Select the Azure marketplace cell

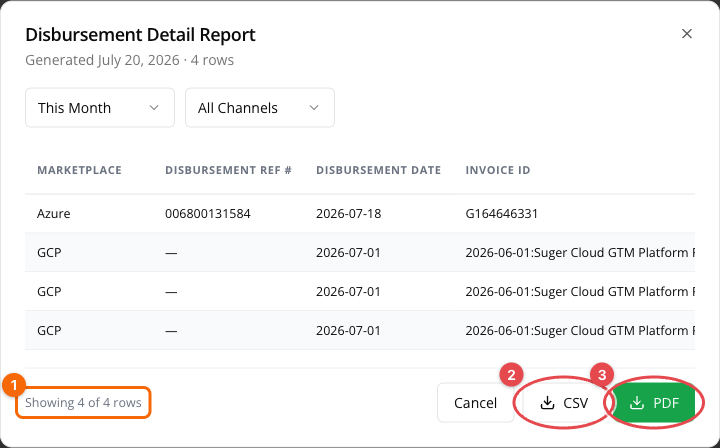[54, 213]
